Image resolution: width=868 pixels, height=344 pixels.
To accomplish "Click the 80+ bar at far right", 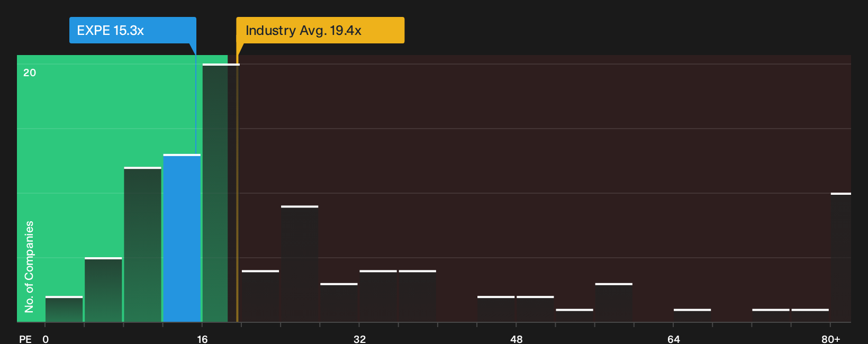I will (841, 257).
